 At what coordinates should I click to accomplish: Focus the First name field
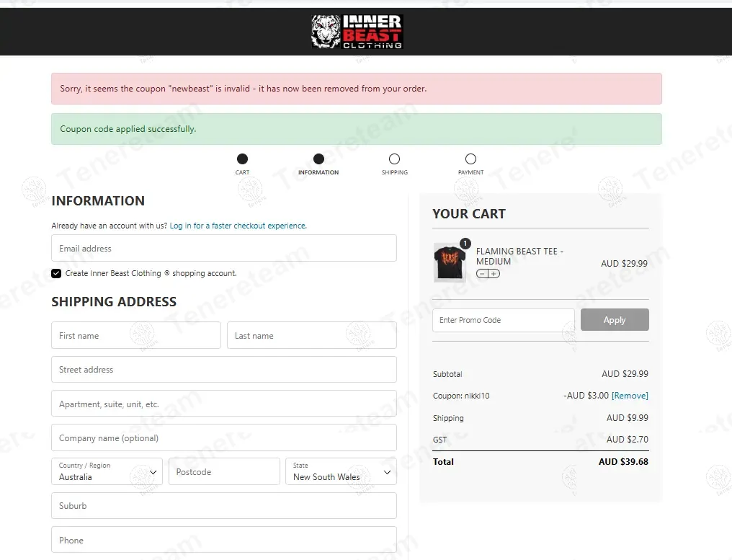point(136,335)
